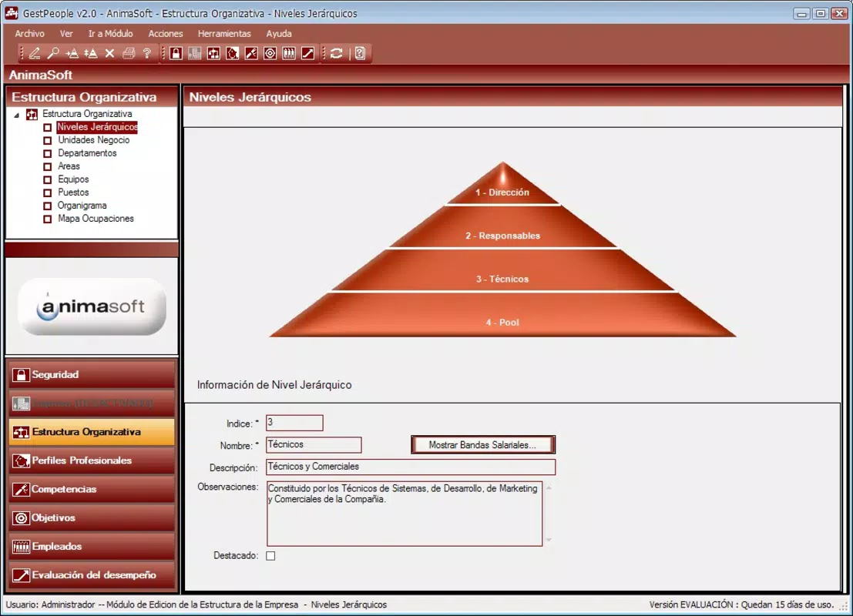
Task: Click the objectives target toolbar icon
Action: [270, 53]
